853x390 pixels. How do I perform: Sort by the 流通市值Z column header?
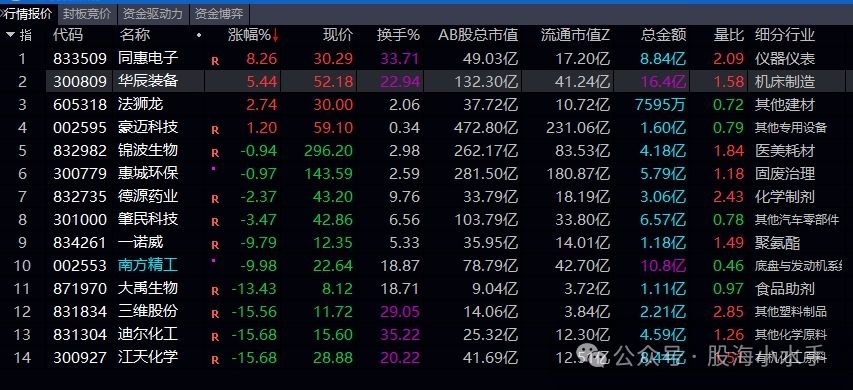tap(576, 35)
